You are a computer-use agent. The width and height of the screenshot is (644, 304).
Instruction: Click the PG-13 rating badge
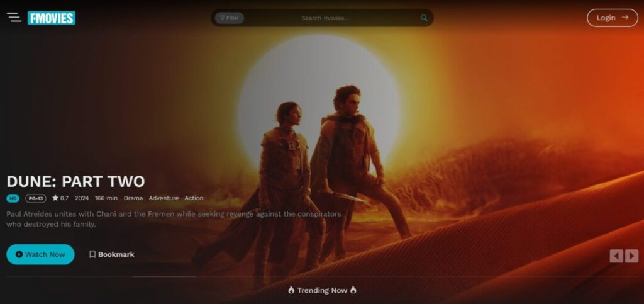pyautogui.click(x=36, y=198)
